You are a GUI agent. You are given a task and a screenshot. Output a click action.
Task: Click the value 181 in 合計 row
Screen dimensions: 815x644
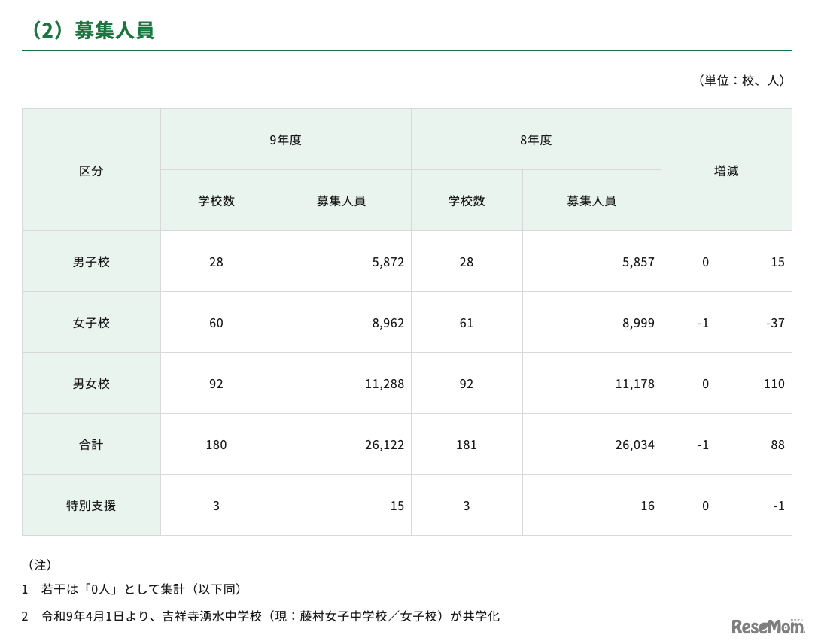[467, 445]
